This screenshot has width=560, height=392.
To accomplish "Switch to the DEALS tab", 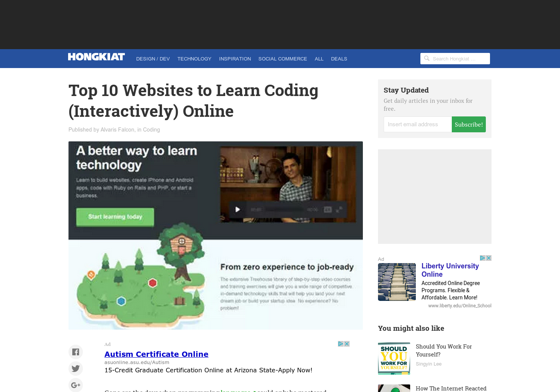I will 339,59.
